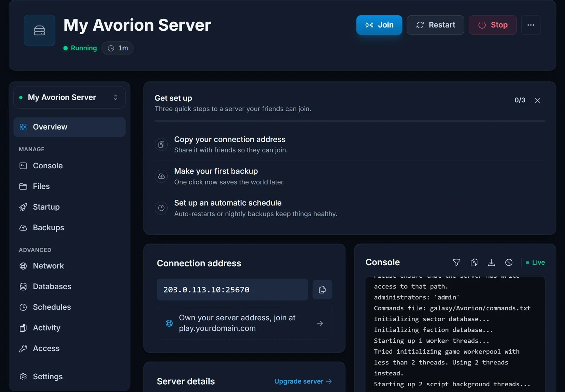Image resolution: width=565 pixels, height=392 pixels.
Task: Open the Backups page
Action: [x=70, y=228]
